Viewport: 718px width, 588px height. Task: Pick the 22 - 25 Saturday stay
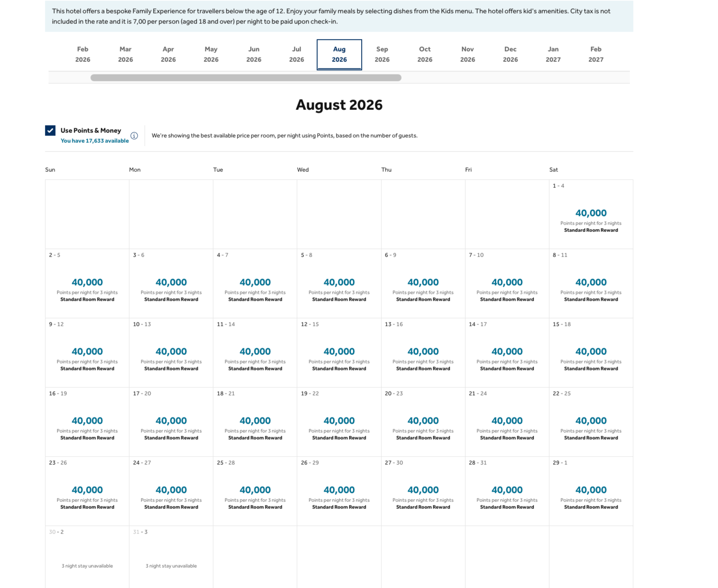click(591, 422)
